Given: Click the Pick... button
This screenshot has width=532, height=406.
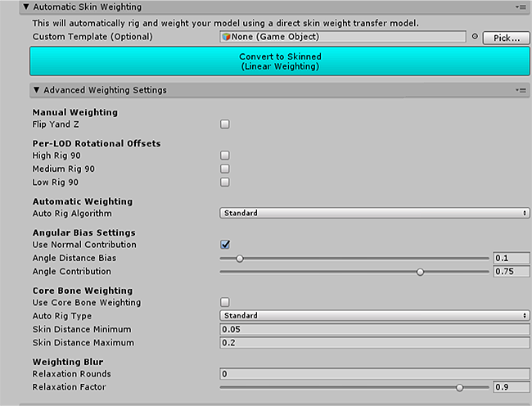Looking at the screenshot, I should pos(506,38).
